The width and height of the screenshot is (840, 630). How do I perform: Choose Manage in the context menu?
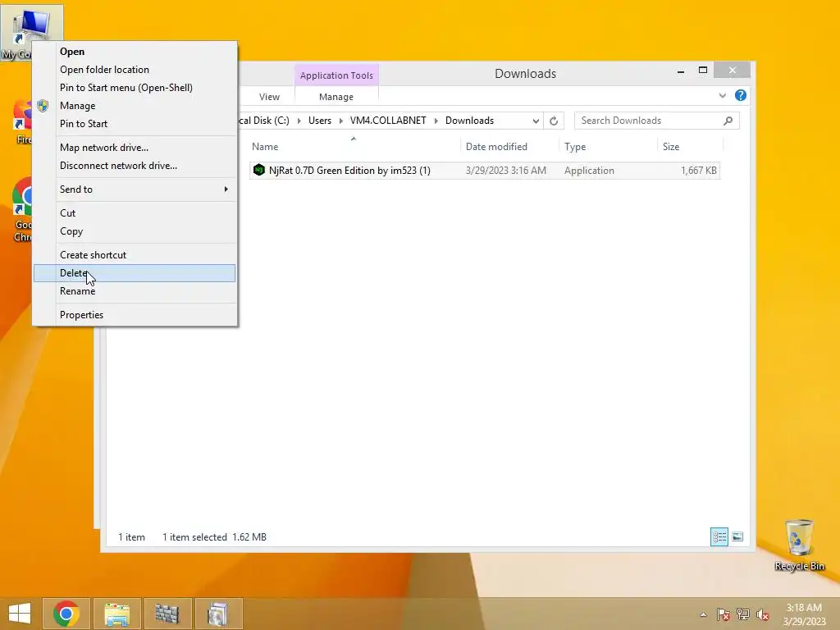(135, 106)
